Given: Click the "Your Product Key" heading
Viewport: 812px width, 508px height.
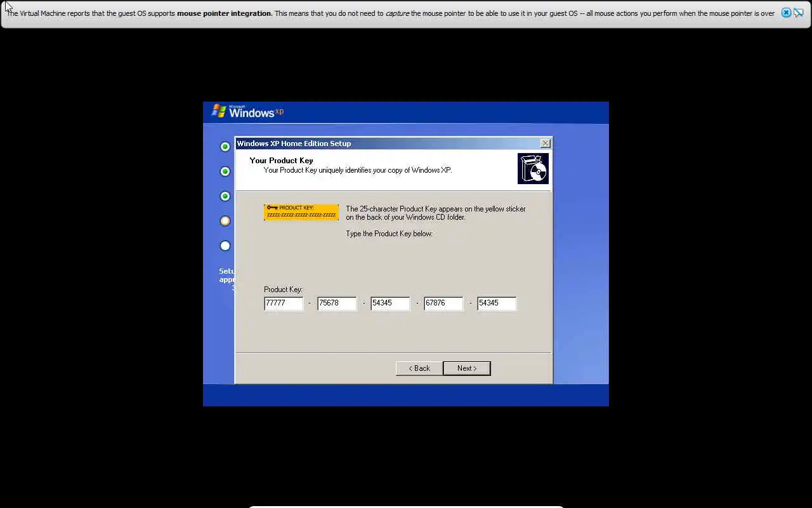Looking at the screenshot, I should pyautogui.click(x=281, y=161).
